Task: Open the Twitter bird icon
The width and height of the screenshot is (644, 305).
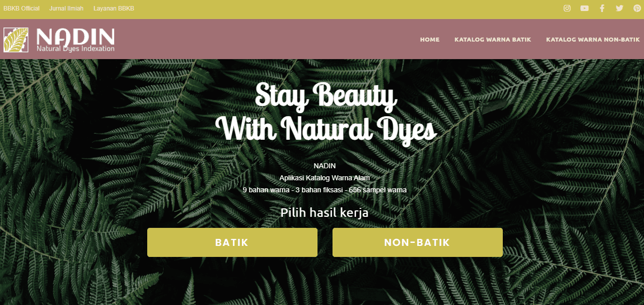Action: pyautogui.click(x=619, y=8)
